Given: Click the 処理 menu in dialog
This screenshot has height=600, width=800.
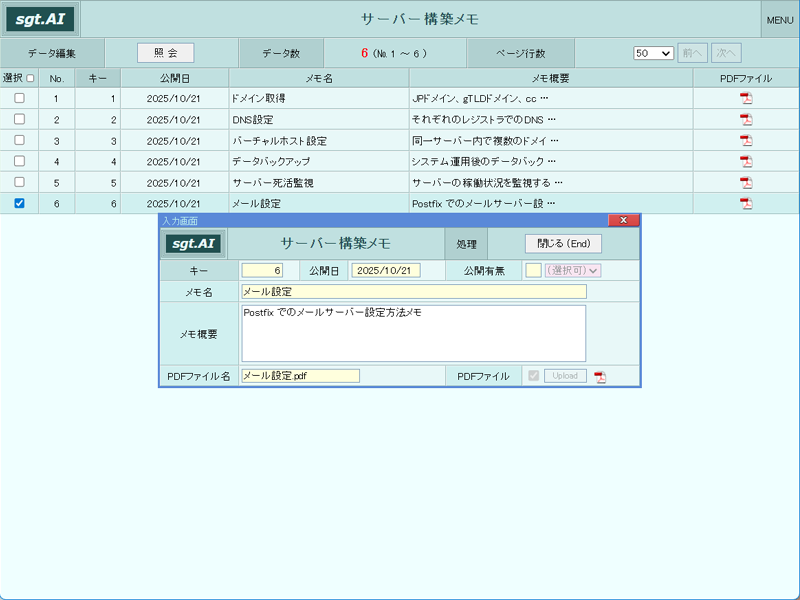Looking at the screenshot, I should click(466, 244).
